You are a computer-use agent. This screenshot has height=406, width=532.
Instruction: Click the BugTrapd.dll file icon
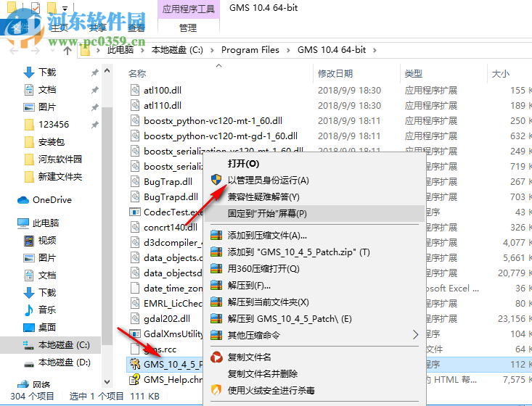click(x=135, y=197)
